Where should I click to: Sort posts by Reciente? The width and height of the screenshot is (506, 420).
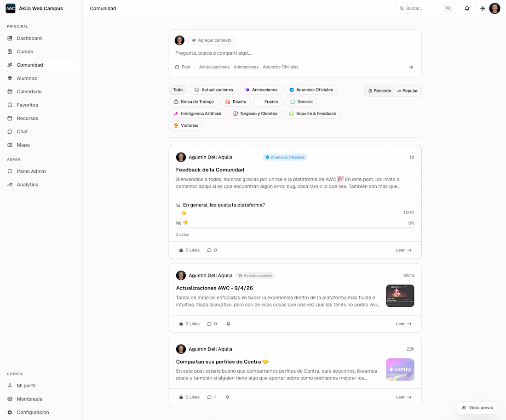tap(379, 91)
